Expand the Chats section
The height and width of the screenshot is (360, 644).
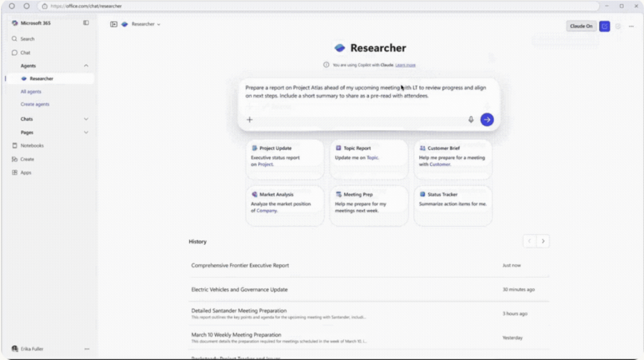pos(87,118)
